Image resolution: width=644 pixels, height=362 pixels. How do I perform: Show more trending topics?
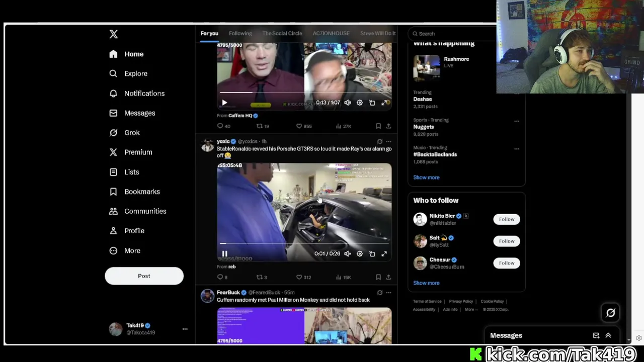pos(426,177)
